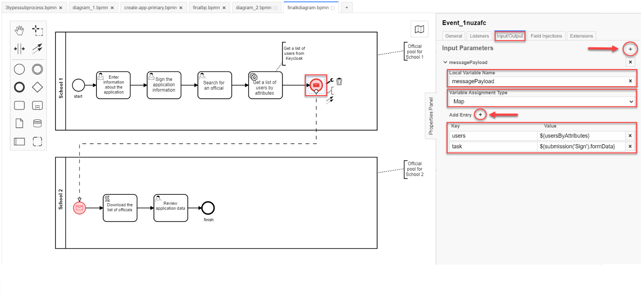Create a Group from palette
Screen dimensions: 644x296
[38, 141]
